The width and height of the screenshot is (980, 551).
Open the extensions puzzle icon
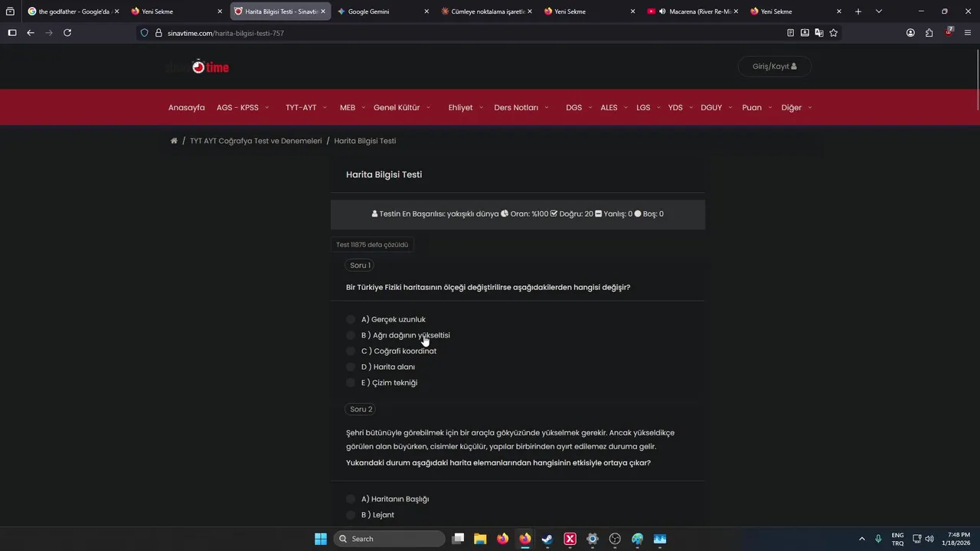coord(929,33)
